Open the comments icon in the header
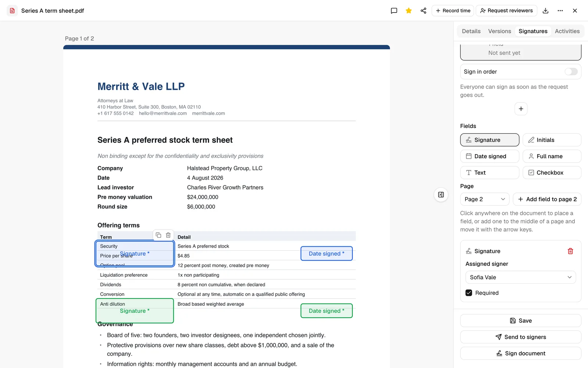 394,11
